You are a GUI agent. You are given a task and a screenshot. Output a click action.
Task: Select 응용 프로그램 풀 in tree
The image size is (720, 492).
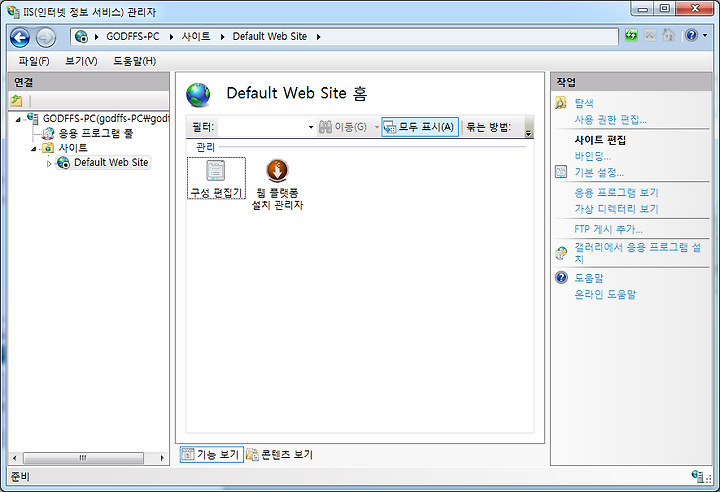tap(96, 133)
